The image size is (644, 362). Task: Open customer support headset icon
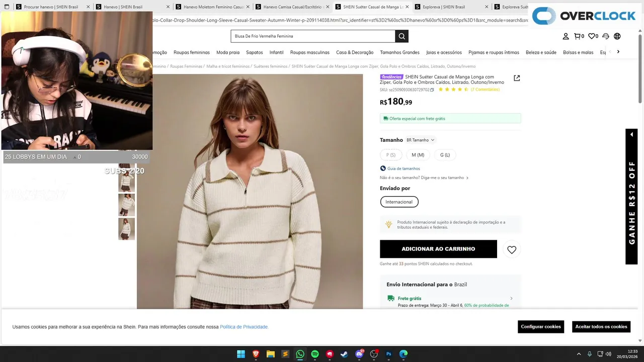tap(606, 36)
